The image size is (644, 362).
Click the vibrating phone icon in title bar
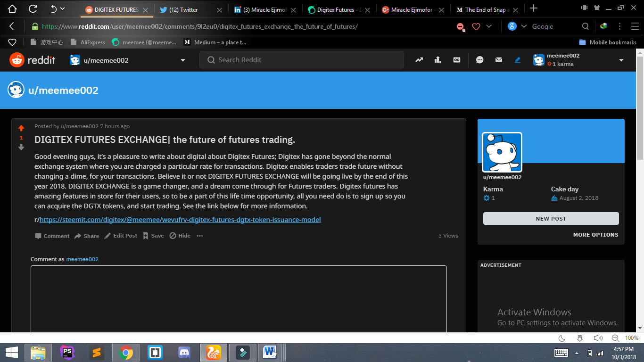coord(585,8)
